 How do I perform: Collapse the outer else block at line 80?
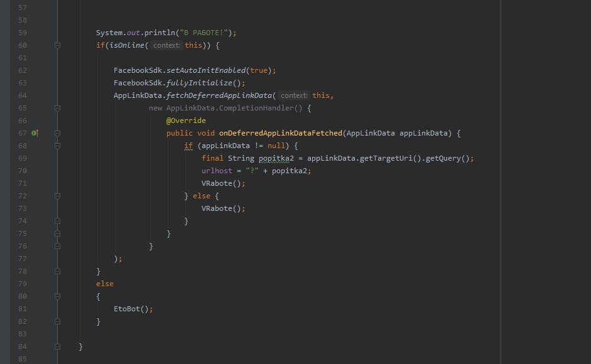coord(57,297)
